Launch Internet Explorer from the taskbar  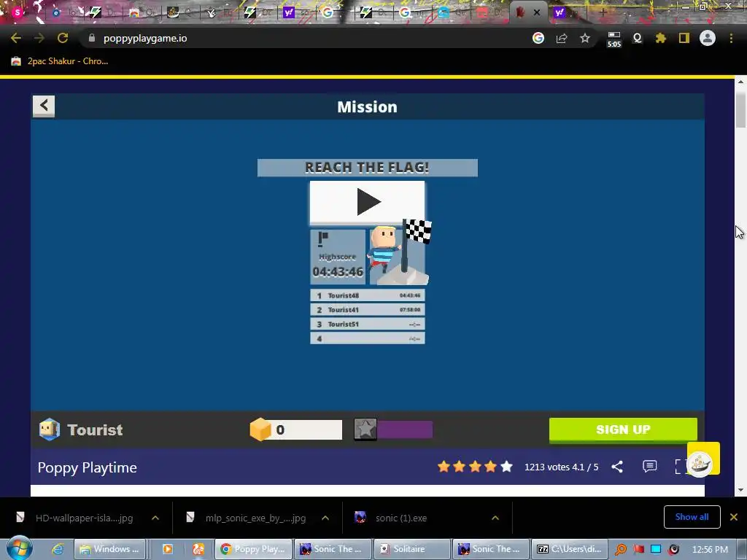click(58, 549)
